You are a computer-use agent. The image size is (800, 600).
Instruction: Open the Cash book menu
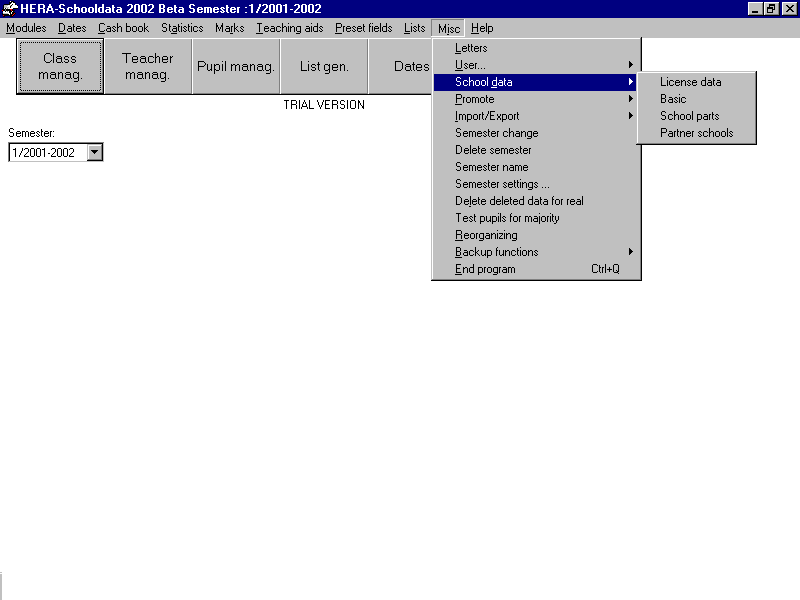[123, 28]
